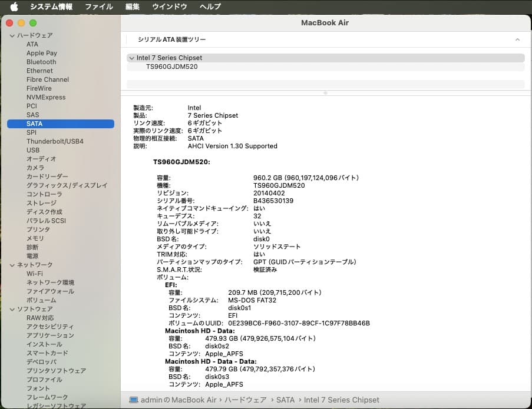Viewport: 532px width, 409px height.
Task: Open the Apple menu
Action: pos(14,6)
